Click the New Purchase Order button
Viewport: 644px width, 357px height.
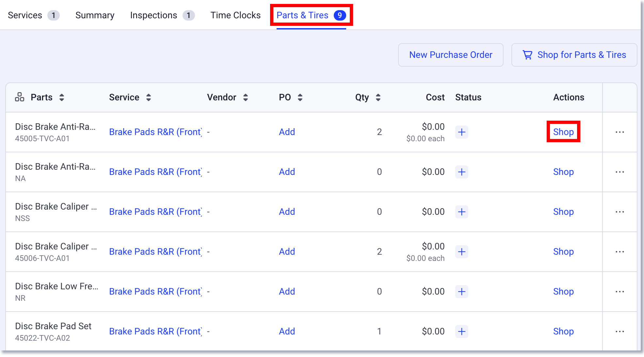point(451,55)
